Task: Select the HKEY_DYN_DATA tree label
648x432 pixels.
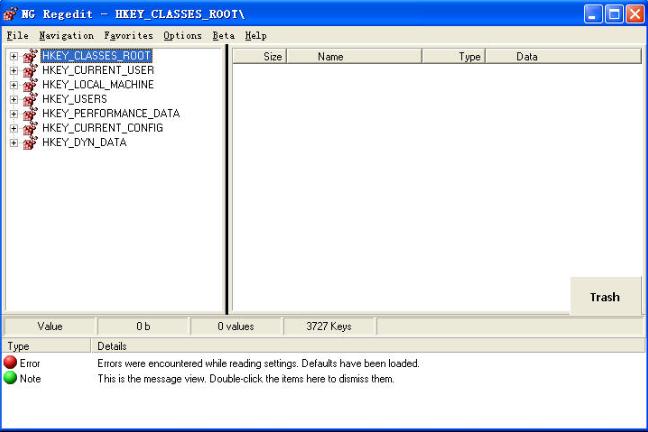Action: [84, 143]
